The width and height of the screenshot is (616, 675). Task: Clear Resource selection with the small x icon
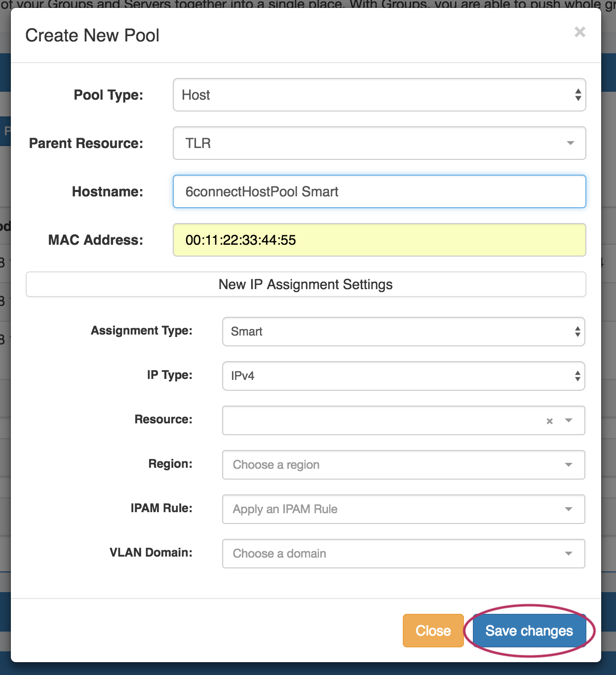pyautogui.click(x=549, y=421)
